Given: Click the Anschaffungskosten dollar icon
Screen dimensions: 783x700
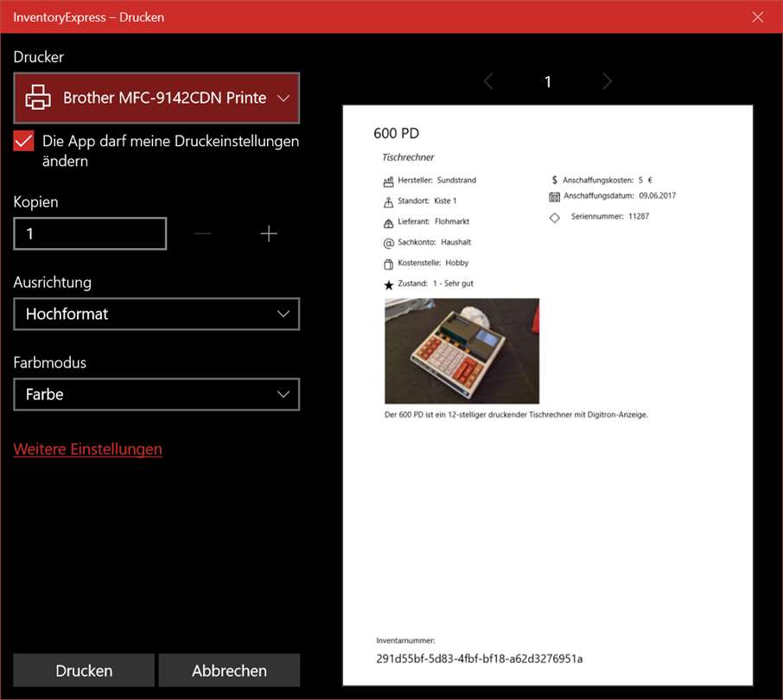Looking at the screenshot, I should [554, 180].
